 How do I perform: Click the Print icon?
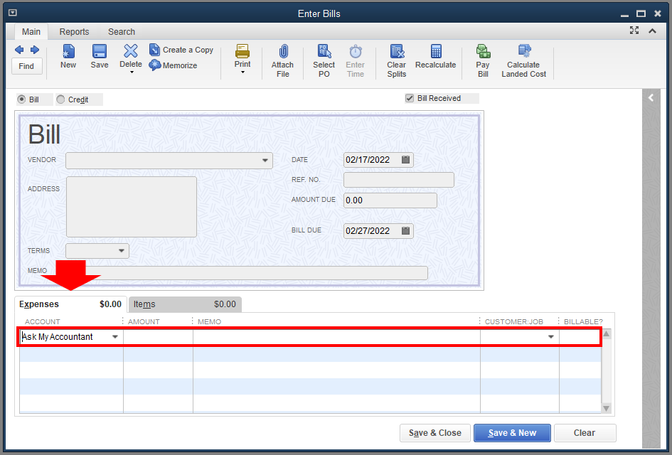(x=242, y=51)
